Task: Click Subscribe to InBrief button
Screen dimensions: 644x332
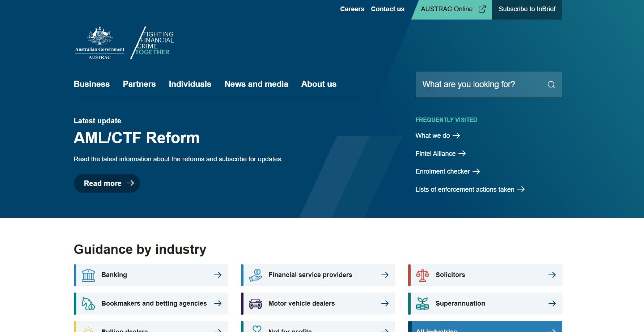Action: pyautogui.click(x=527, y=9)
